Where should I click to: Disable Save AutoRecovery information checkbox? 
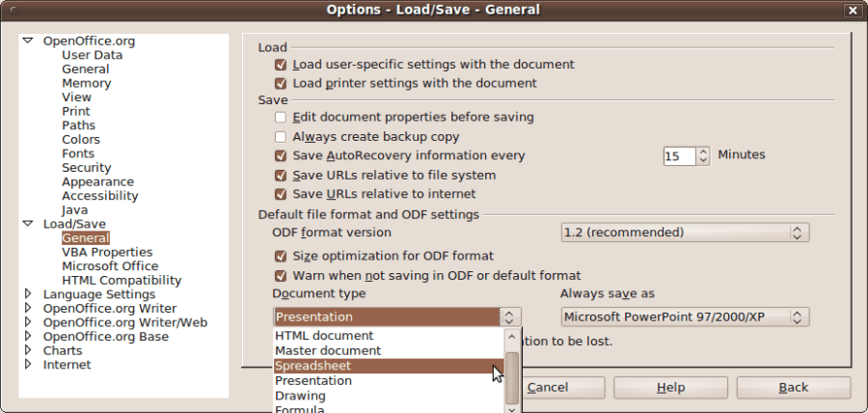point(281,155)
